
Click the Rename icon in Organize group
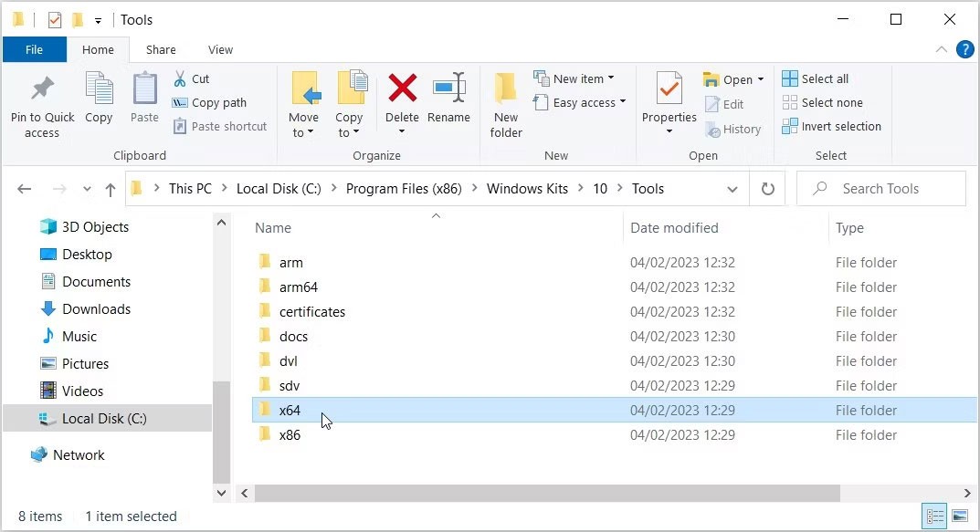[448, 89]
